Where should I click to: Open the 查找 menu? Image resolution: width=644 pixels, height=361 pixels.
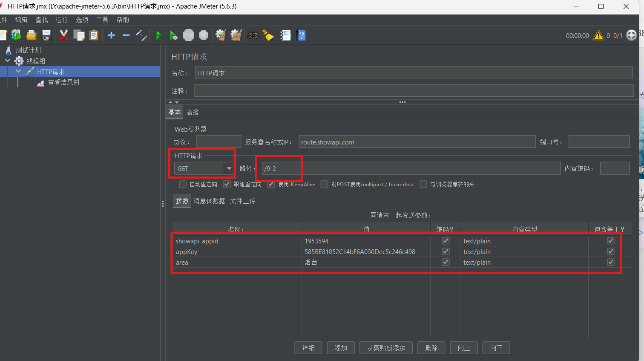click(42, 20)
